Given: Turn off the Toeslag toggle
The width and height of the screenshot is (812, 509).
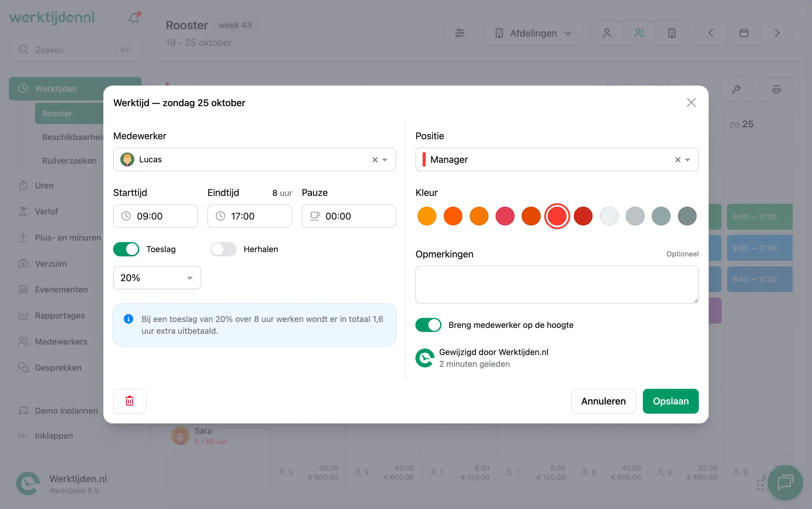Looking at the screenshot, I should pyautogui.click(x=126, y=249).
